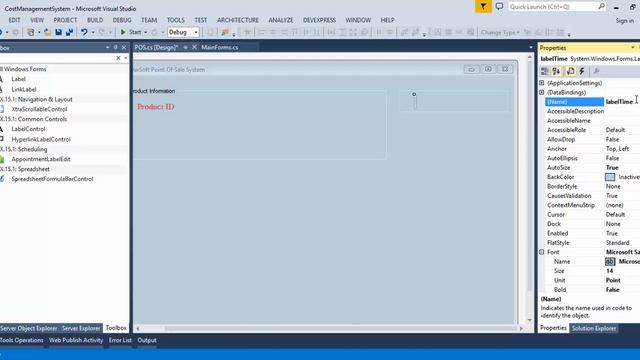Click the BackColor color swatch
The image size is (640, 360).
(610, 177)
